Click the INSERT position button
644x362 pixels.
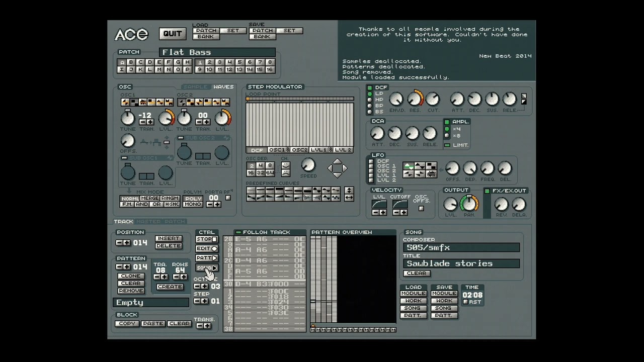(x=169, y=238)
